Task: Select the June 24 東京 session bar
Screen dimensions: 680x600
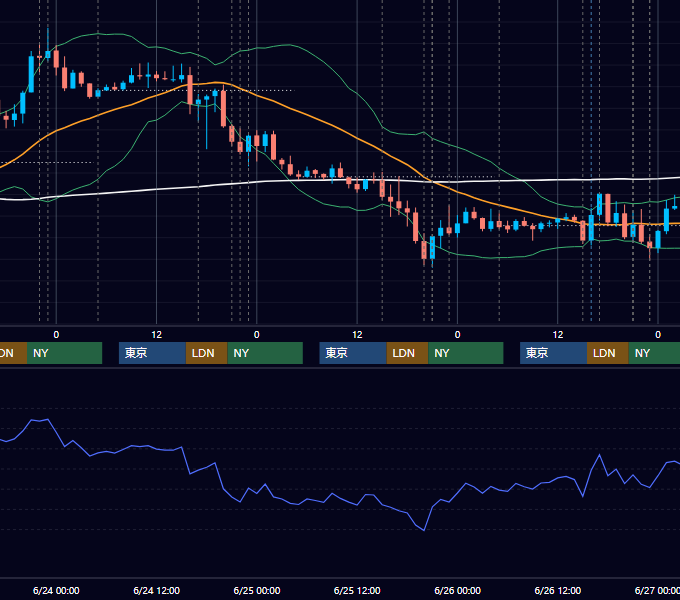Action: (x=153, y=353)
